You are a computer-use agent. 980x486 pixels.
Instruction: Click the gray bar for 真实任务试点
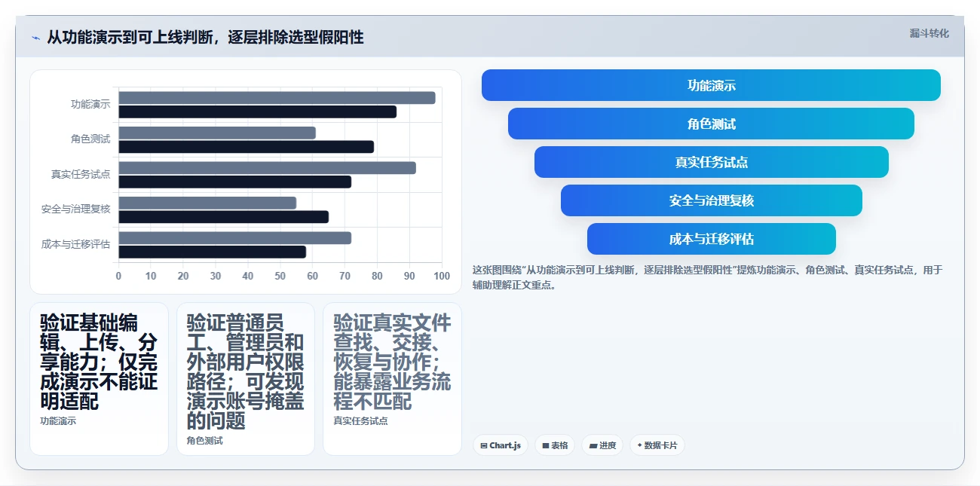tap(267, 168)
